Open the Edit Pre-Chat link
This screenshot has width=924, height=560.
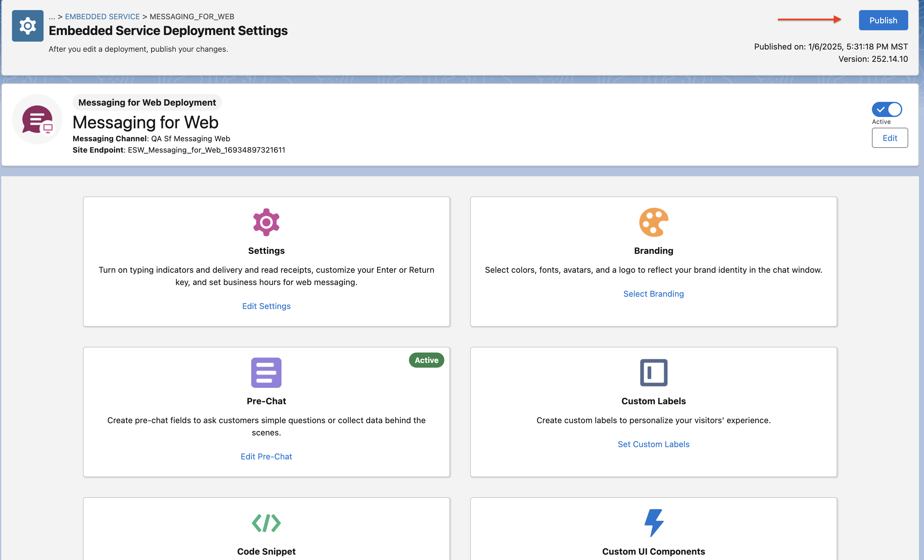[266, 456]
